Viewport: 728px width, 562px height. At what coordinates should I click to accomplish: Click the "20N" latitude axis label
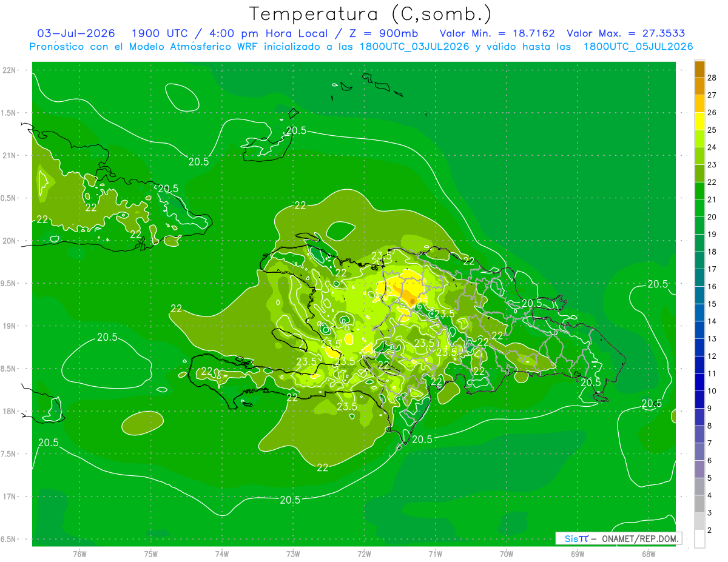(x=10, y=241)
